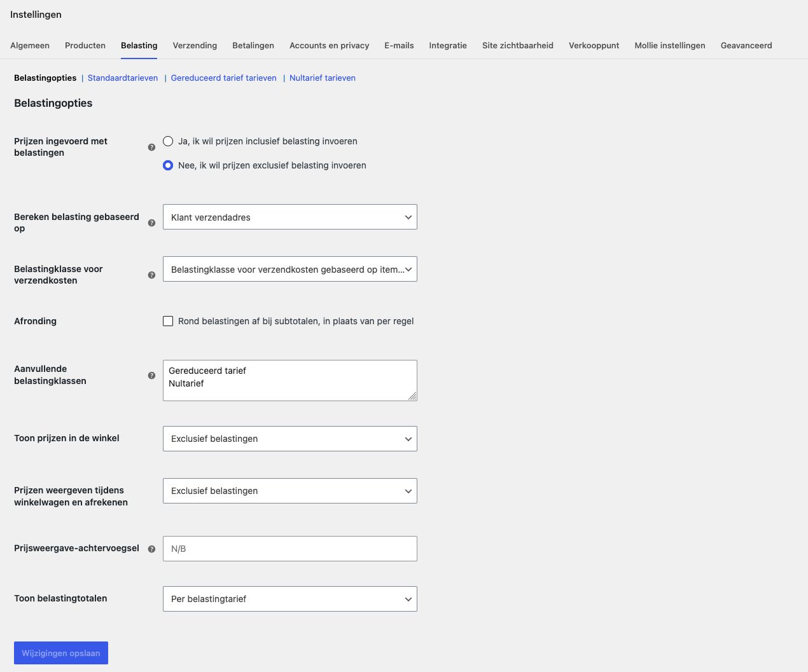The image size is (808, 672).
Task: Click the 'Belastingopties' section heading
Action: coord(53,103)
